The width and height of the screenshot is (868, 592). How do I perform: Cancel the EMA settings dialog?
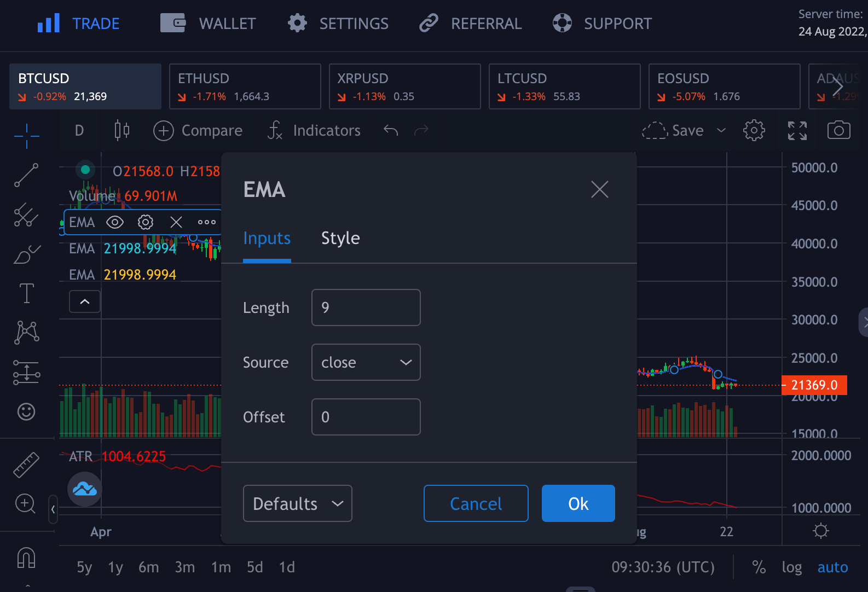476,503
